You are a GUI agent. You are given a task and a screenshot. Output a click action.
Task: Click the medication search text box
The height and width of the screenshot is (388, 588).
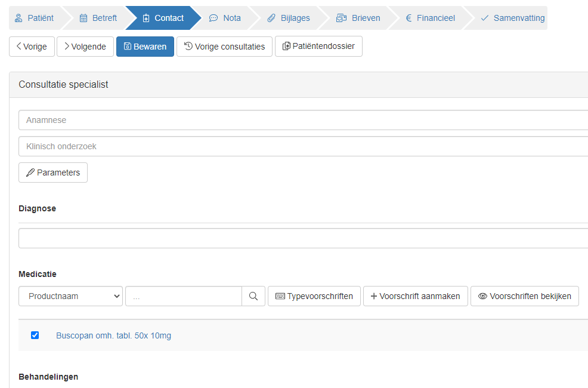tap(184, 296)
